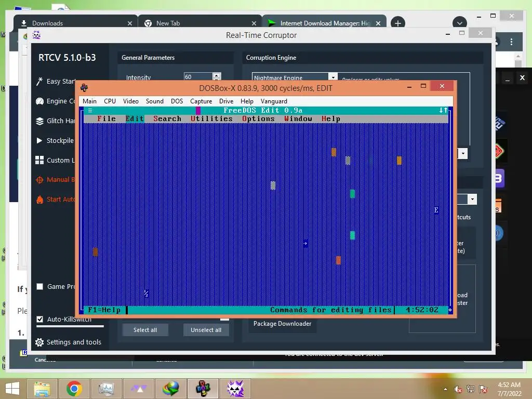
Task: Open the Settings and tools gear icon
Action: click(x=39, y=342)
